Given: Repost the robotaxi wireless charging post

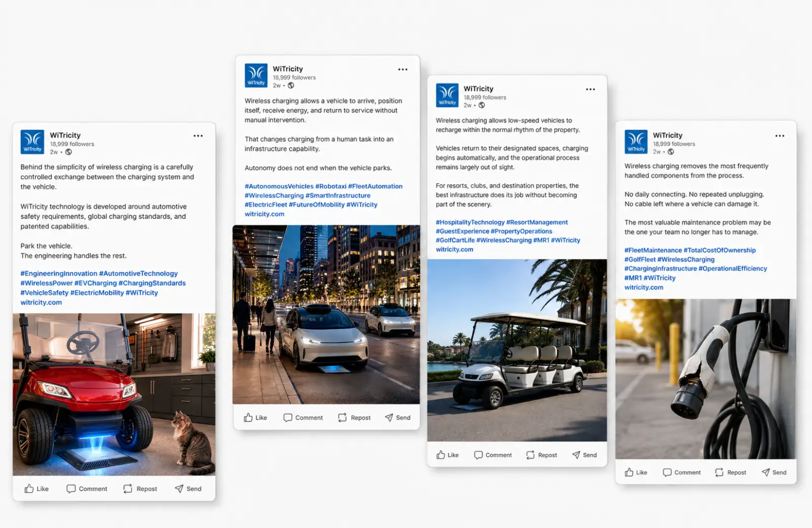Looking at the screenshot, I should coord(354,417).
